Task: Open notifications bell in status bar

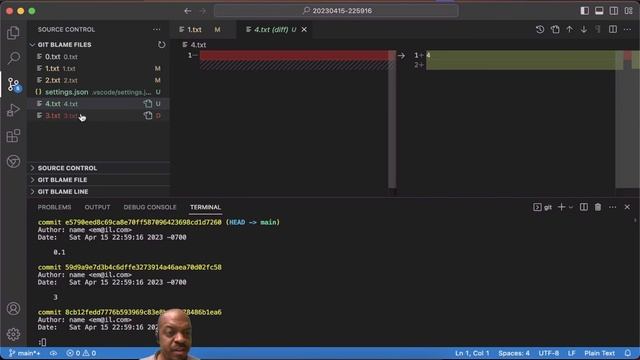Action: point(628,353)
